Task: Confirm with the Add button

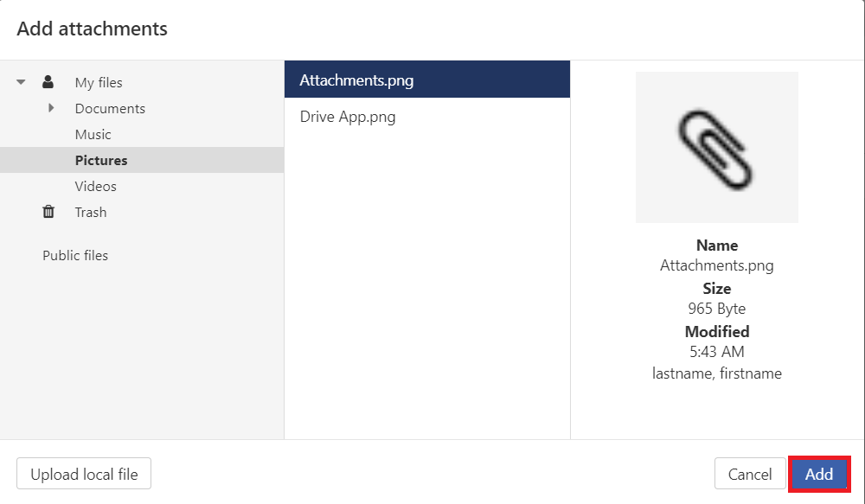Action: click(819, 474)
